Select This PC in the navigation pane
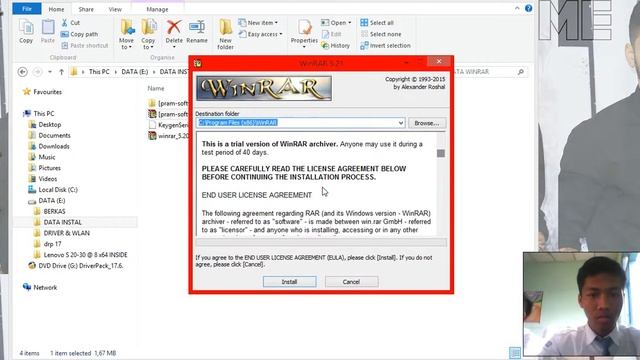640x360 pixels. pyautogui.click(x=39, y=113)
